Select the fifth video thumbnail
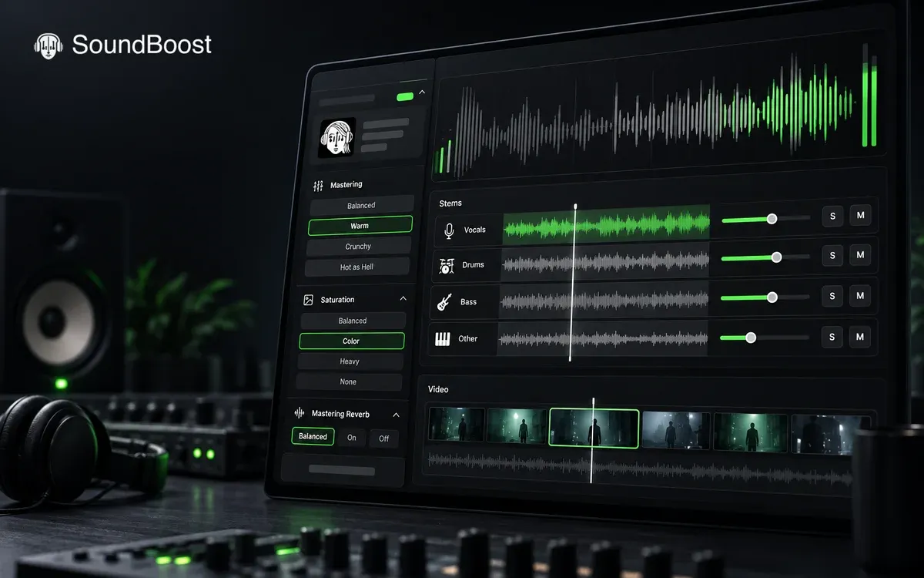924x578 pixels. (x=751, y=432)
